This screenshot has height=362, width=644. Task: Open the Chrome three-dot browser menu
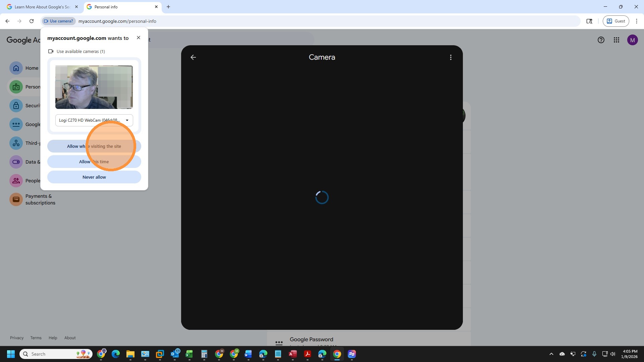[x=636, y=21]
